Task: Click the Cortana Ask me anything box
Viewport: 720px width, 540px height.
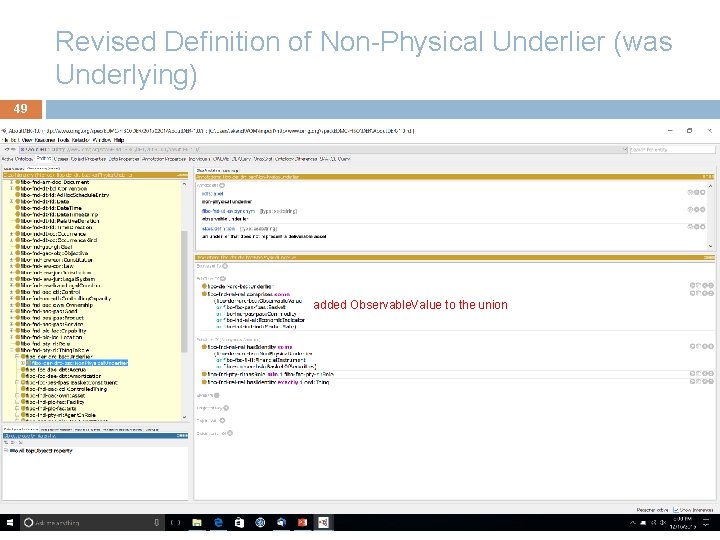Action: pyautogui.click(x=92, y=523)
